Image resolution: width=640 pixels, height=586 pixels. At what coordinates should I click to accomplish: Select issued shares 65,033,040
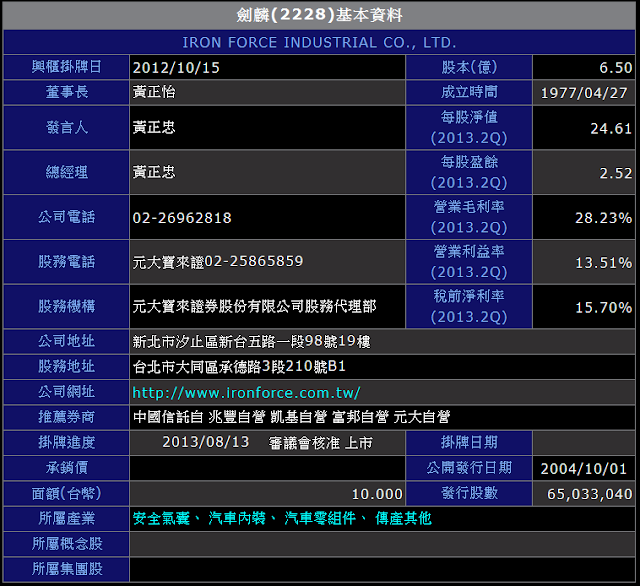pyautogui.click(x=590, y=495)
